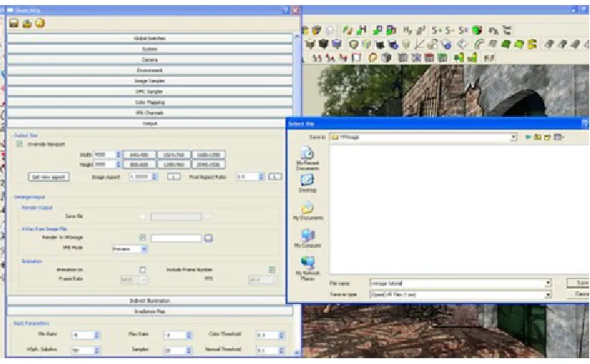Click the save options disk icon
This screenshot has width=590, height=364.
14,23
